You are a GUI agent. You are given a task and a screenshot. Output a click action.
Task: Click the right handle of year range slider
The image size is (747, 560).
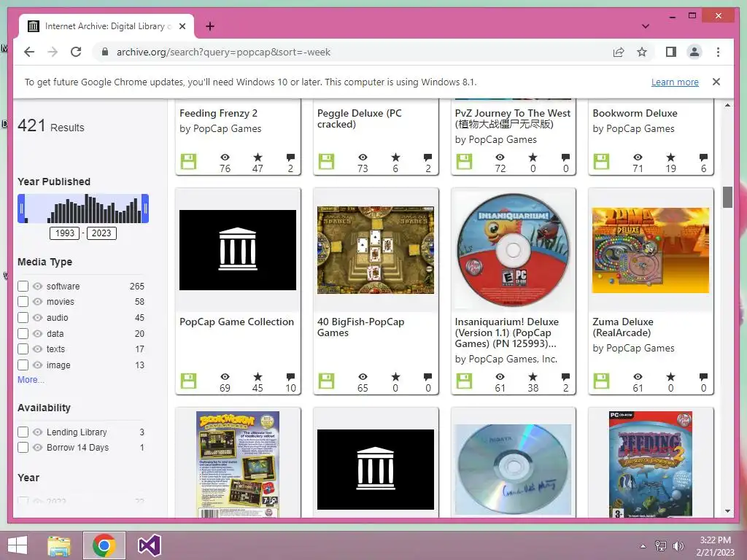point(145,208)
